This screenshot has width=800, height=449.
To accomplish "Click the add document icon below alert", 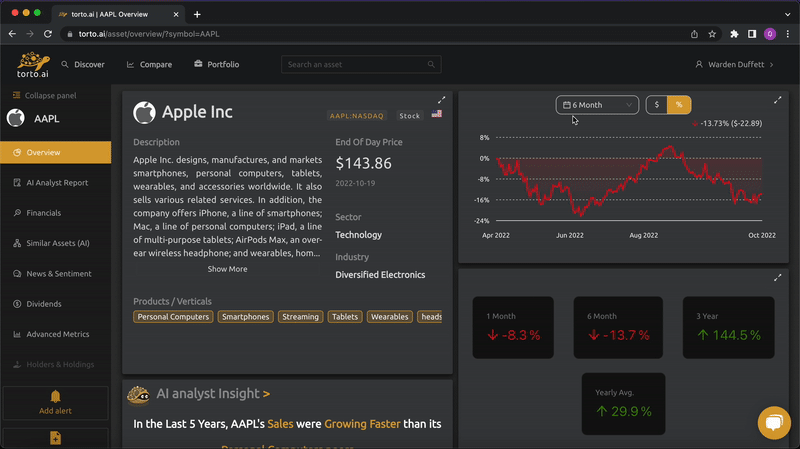I will tap(56, 438).
